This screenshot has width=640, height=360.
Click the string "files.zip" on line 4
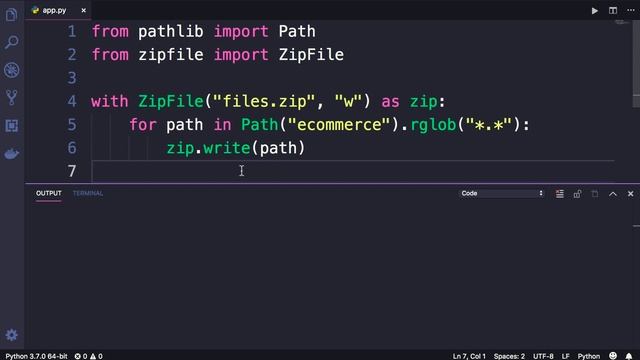tap(264, 101)
